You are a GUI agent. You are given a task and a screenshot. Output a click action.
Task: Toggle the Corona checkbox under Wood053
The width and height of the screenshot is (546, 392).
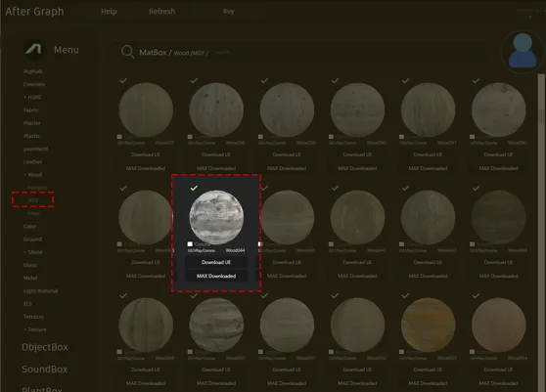[x=401, y=352]
